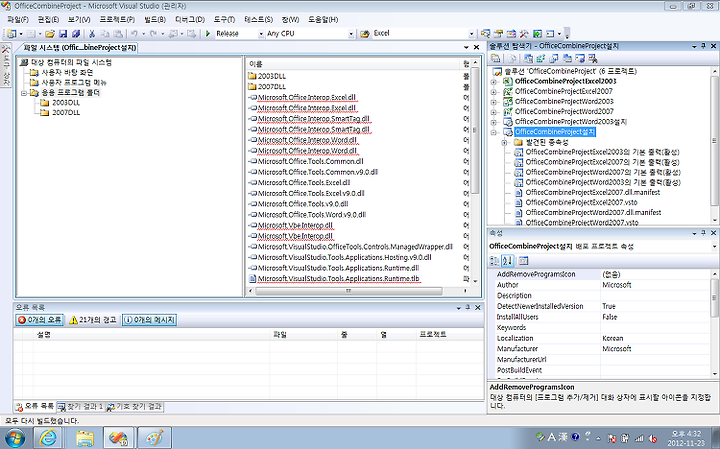Open the Properties Window toolbar icon
This screenshot has height=449, width=720.
coord(498,34)
